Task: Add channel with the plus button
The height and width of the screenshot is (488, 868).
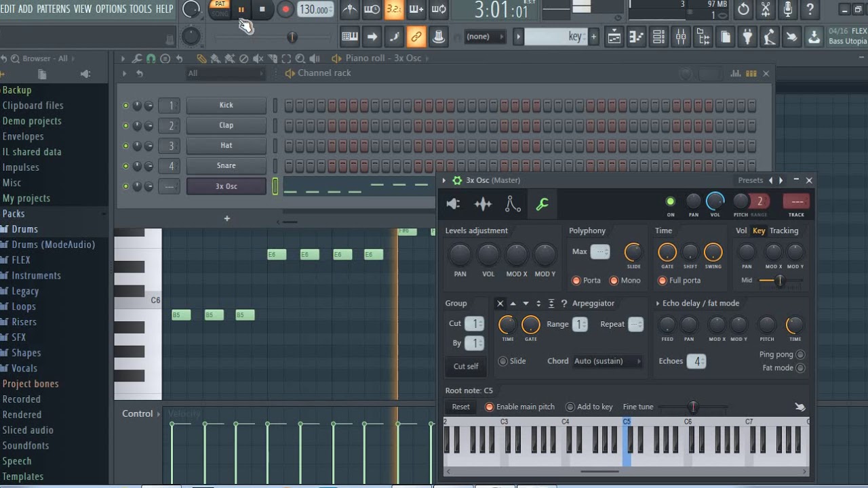Action: coord(227,218)
